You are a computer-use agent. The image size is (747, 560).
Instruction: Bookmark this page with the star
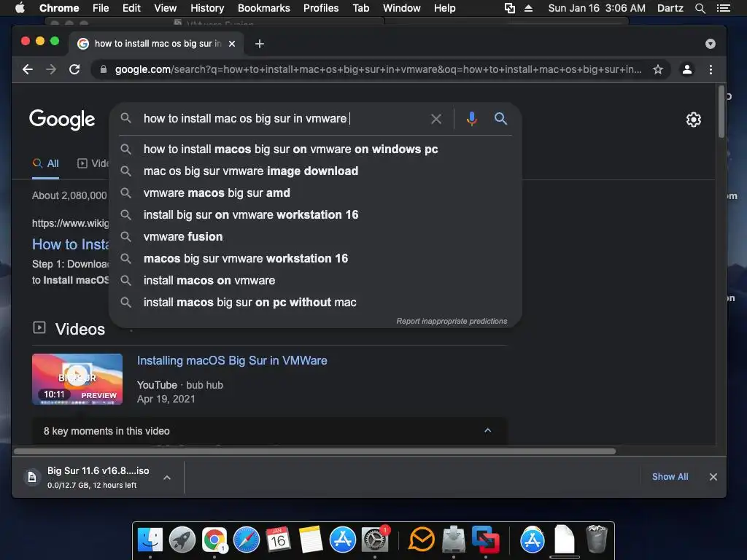tap(658, 69)
